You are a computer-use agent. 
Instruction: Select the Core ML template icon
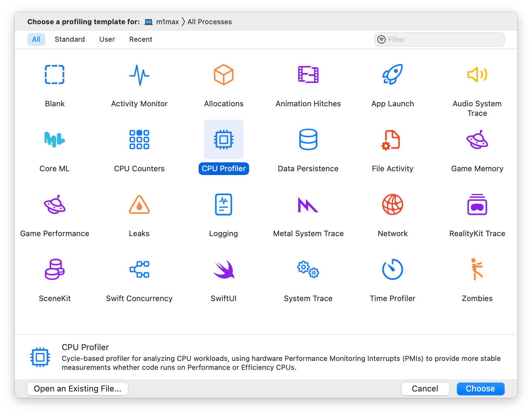pyautogui.click(x=54, y=139)
